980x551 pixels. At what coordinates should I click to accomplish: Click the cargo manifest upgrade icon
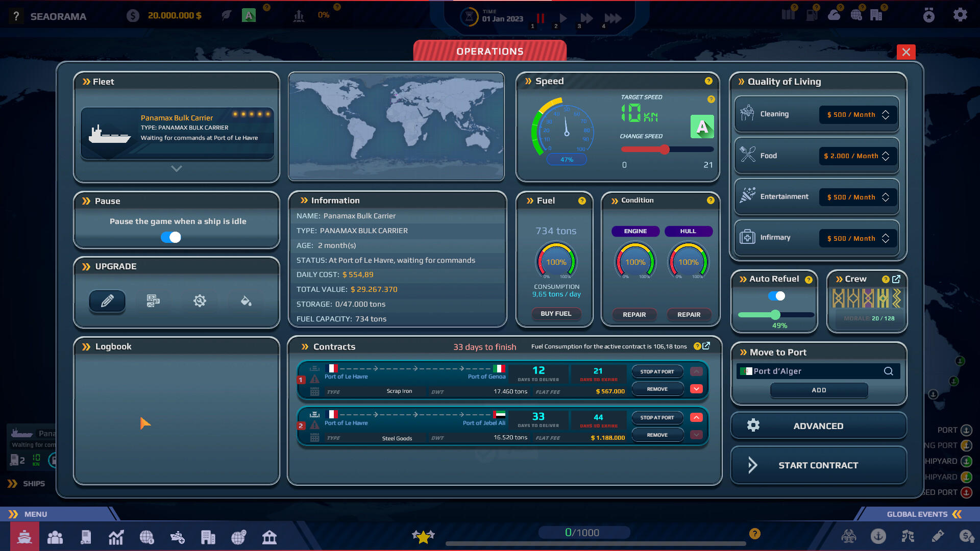tap(153, 300)
